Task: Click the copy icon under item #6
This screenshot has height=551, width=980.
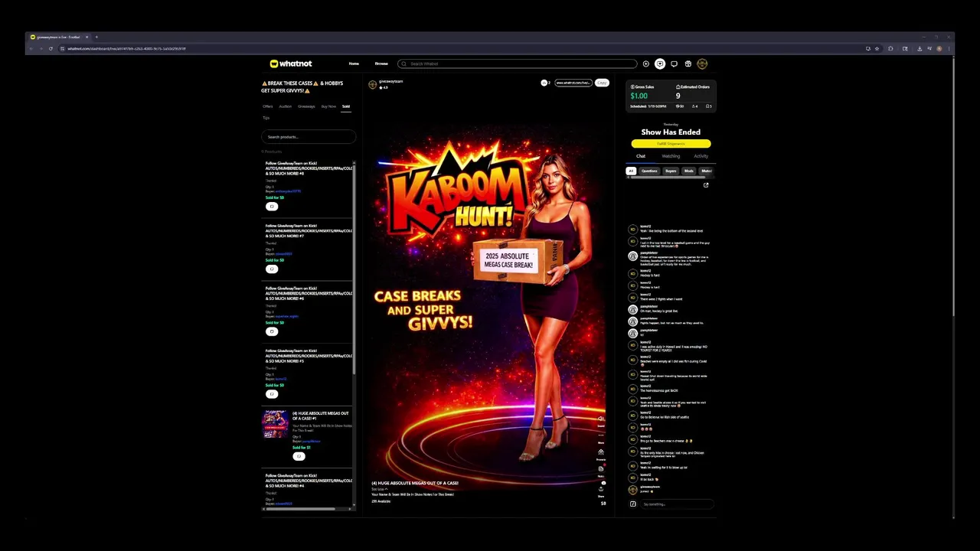Action: [x=271, y=332]
